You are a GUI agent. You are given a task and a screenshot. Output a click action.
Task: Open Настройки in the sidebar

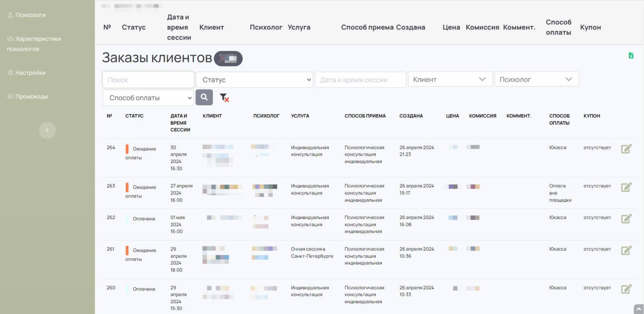(x=30, y=73)
